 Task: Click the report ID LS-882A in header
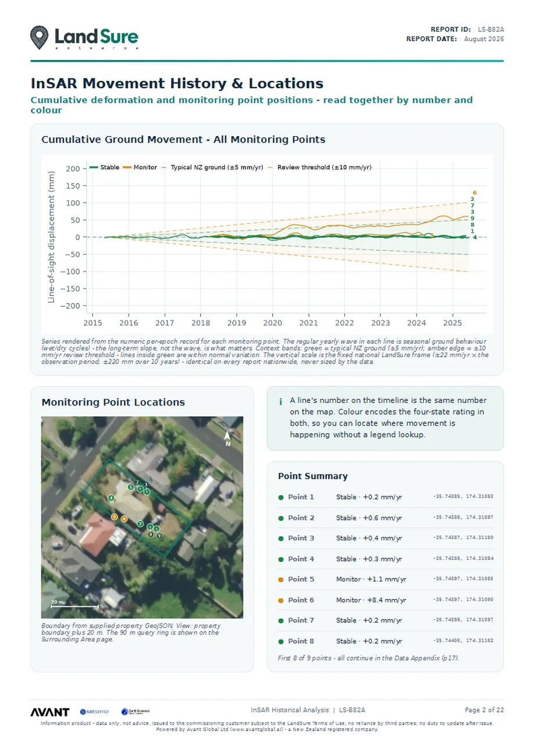[491, 28]
